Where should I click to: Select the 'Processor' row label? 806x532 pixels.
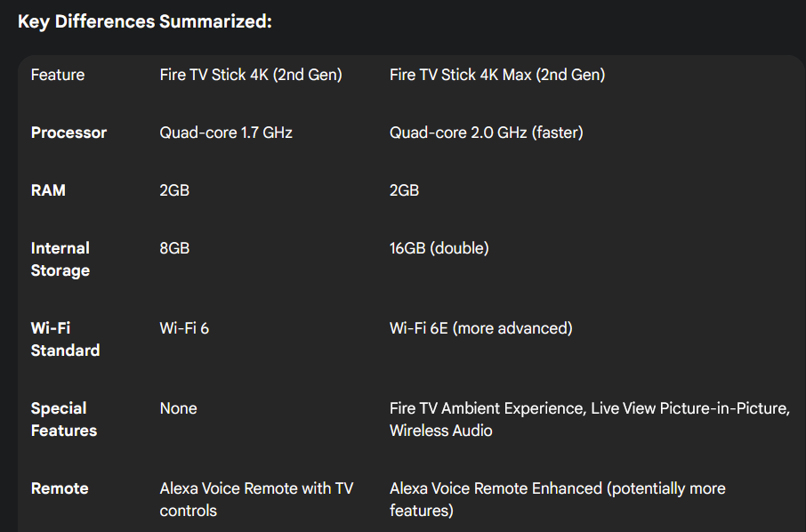[x=69, y=133]
